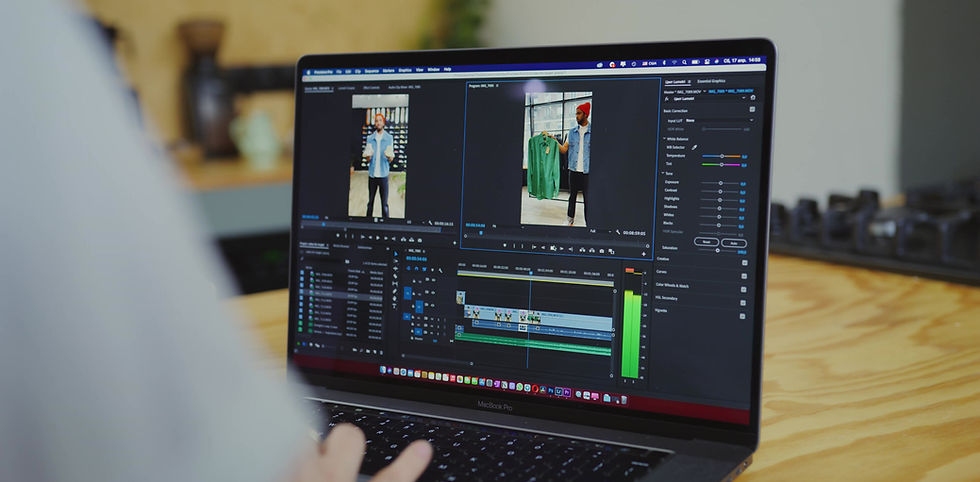The width and height of the screenshot is (980, 482).
Task: Open Comparison View in Program monitor
Action: 611,251
